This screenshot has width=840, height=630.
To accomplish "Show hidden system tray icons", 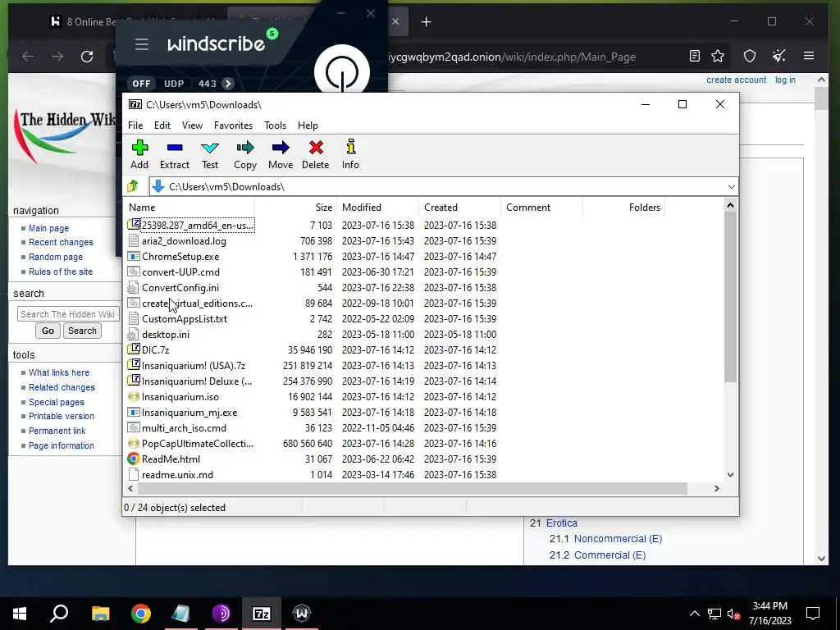I will (694, 614).
